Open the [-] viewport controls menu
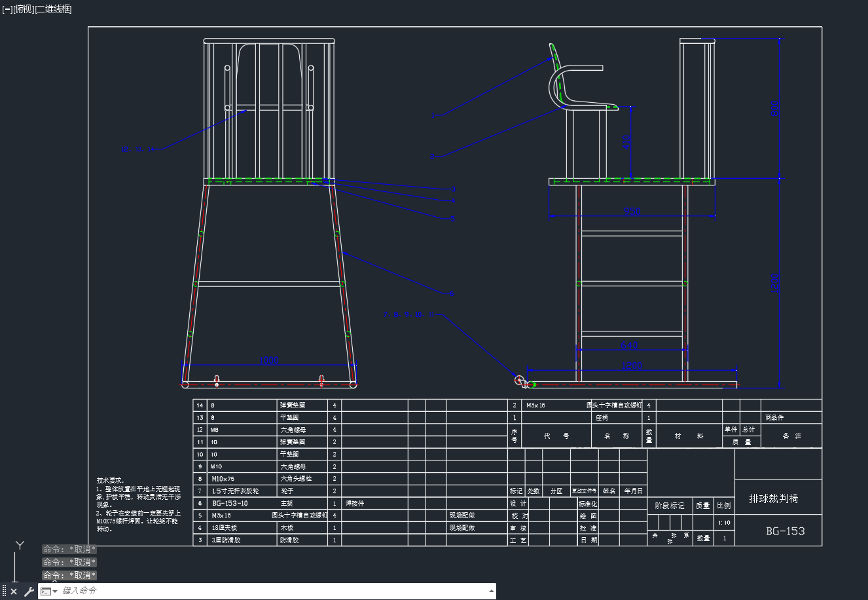This screenshot has width=868, height=600. click(x=7, y=9)
